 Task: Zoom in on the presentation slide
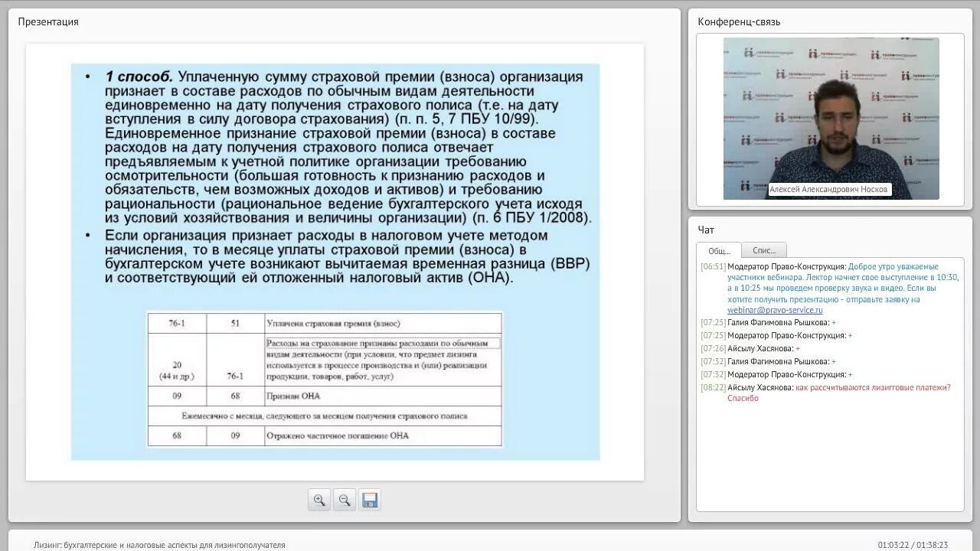click(x=319, y=500)
